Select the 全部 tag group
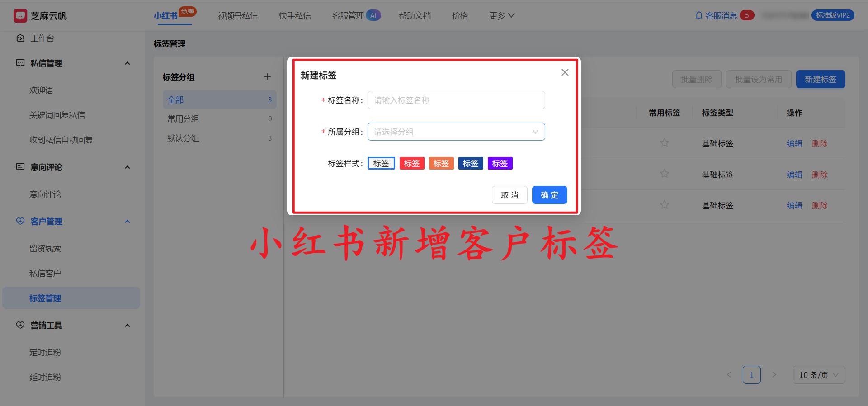The height and width of the screenshot is (406, 868). [219, 99]
